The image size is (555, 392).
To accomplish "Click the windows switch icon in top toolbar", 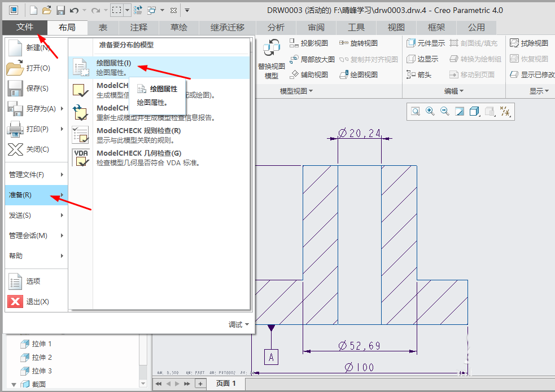I will (151, 10).
